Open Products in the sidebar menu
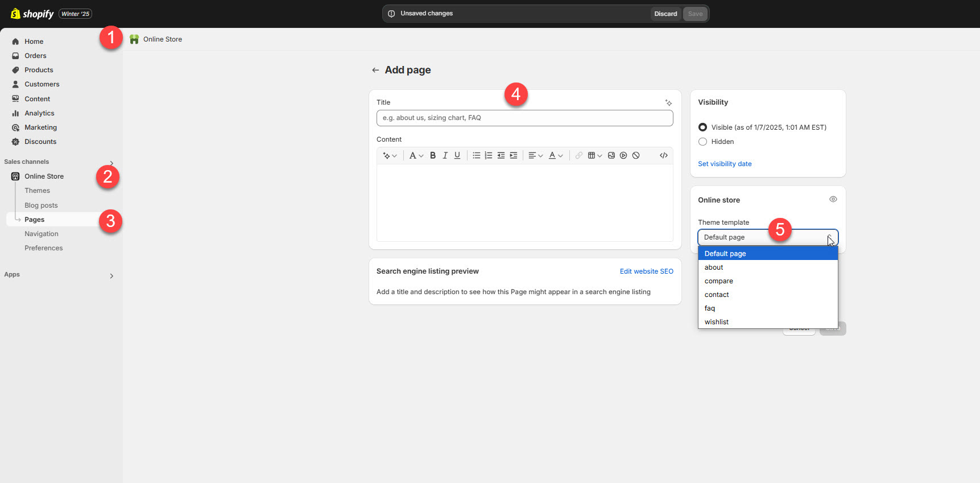 tap(39, 70)
